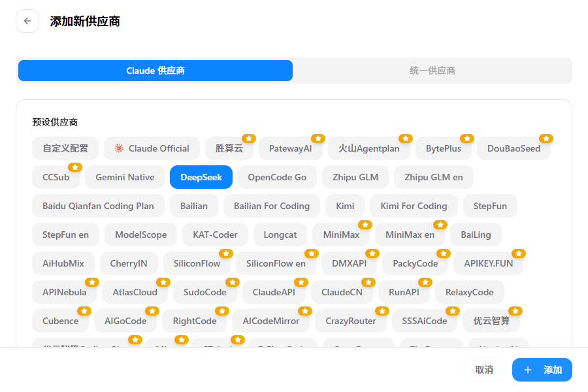This screenshot has height=392, width=588.
Task: Pick CrazyRouter provider
Action: coord(351,321)
